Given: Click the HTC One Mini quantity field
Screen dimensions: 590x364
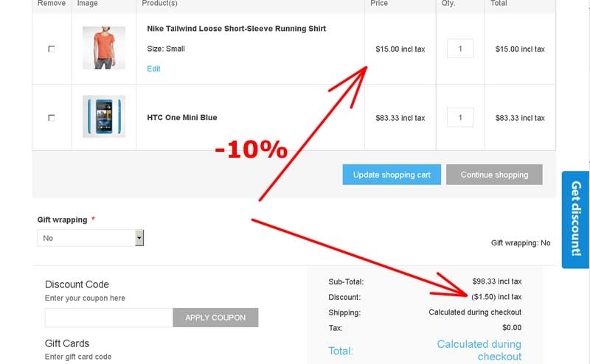Looking at the screenshot, I should (x=460, y=117).
